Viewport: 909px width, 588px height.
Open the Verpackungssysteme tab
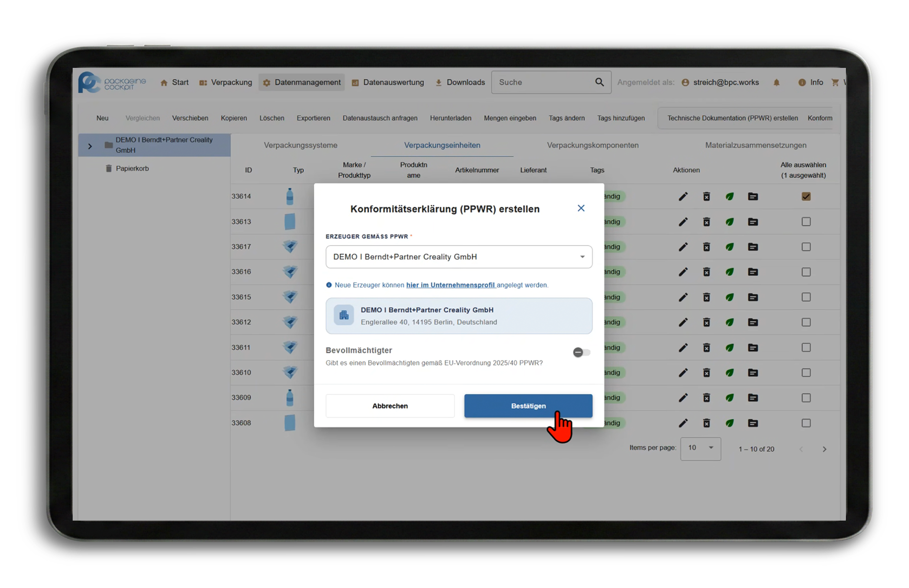(x=301, y=145)
